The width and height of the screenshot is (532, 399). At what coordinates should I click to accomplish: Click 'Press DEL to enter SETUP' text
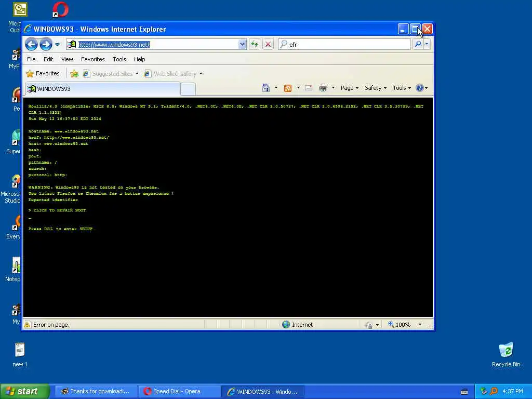pos(60,229)
